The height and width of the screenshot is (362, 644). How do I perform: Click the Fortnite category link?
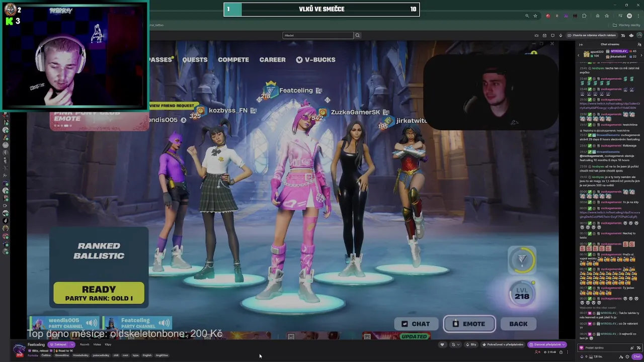[33, 355]
